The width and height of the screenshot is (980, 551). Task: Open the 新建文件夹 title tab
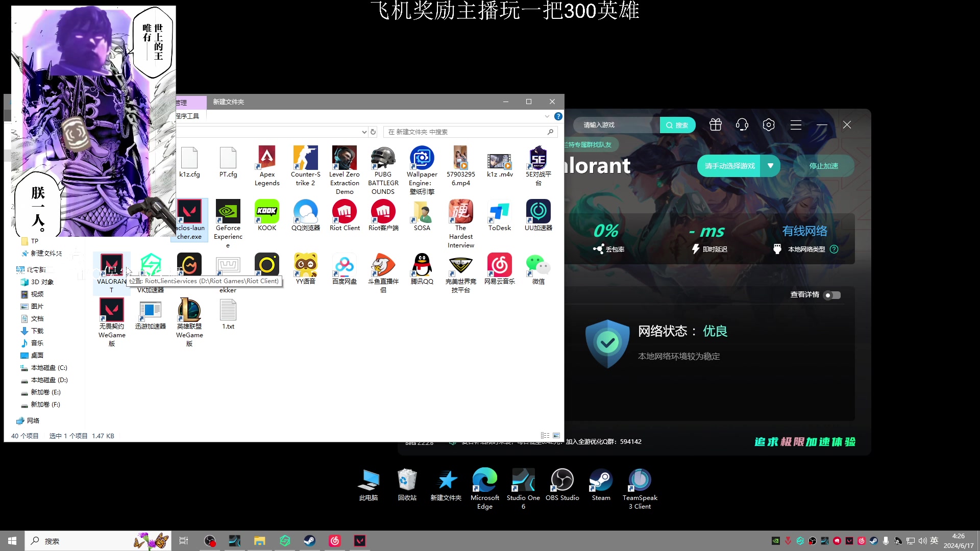click(x=228, y=102)
